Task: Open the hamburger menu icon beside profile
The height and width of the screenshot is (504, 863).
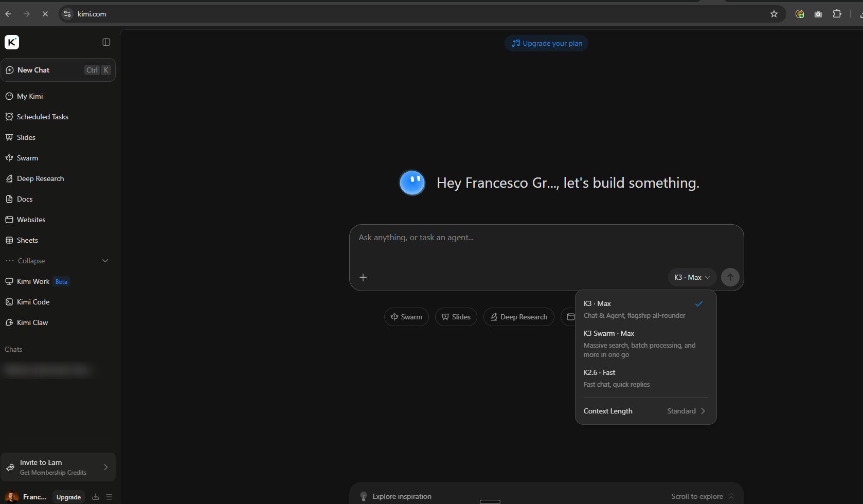Action: pos(109,497)
